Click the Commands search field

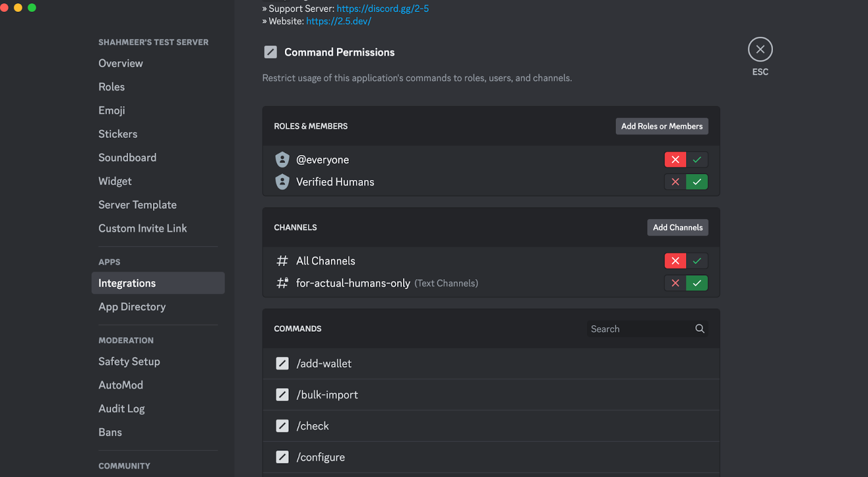coord(647,328)
